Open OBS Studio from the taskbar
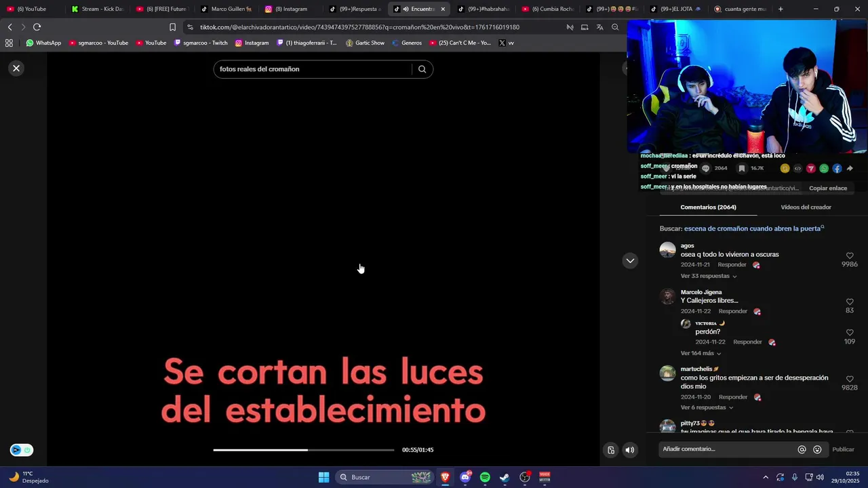868x488 pixels. tap(525, 477)
